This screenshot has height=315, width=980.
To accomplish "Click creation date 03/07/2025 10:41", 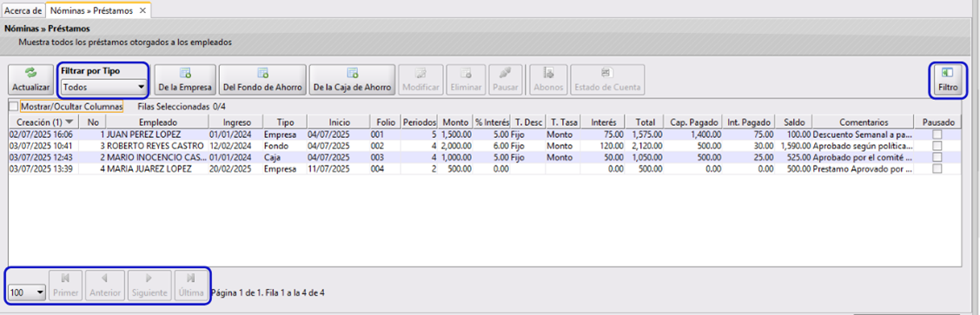I will point(43,145).
